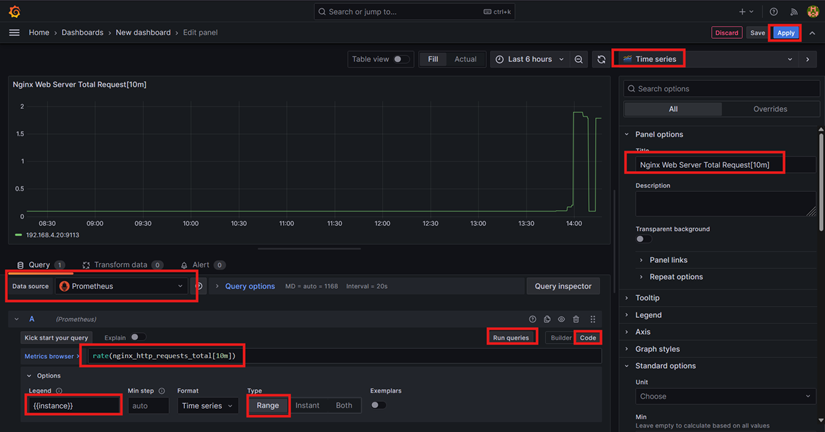825x432 pixels.
Task: Click the Search or jump to field
Action: click(x=415, y=12)
